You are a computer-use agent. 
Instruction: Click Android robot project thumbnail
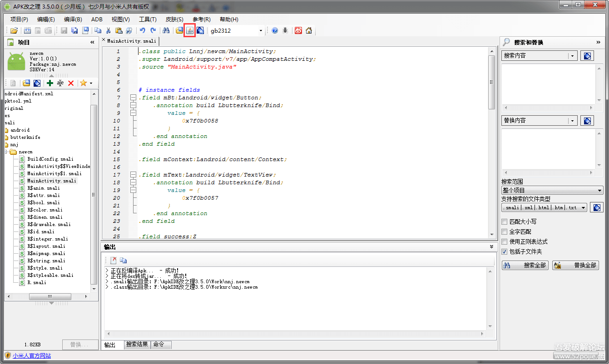[16, 61]
